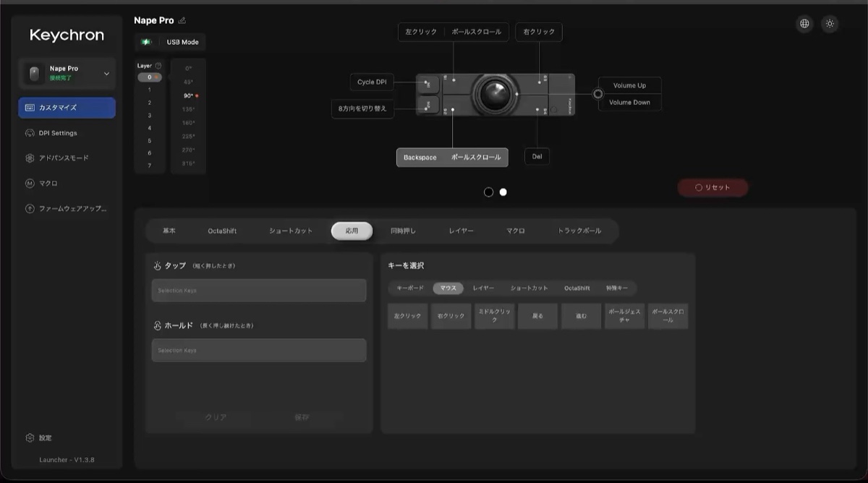
Task: Open the Layer help question-mark icon
Action: (x=158, y=66)
